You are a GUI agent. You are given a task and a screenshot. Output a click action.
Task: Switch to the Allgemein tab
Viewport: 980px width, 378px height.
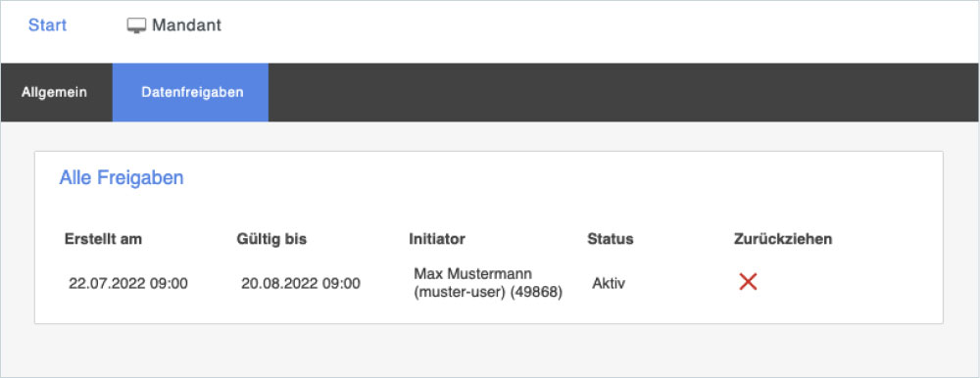click(x=54, y=92)
